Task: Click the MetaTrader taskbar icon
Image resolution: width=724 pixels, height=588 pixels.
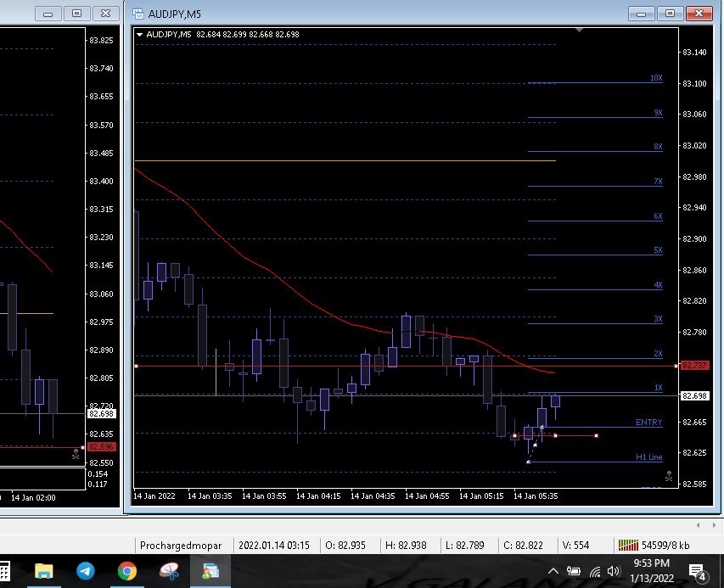Action: point(210,571)
